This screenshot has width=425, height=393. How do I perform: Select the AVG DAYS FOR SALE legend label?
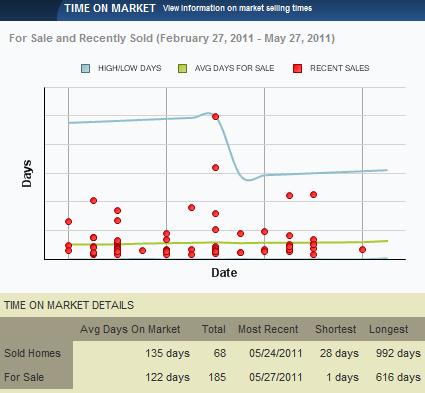pos(234,68)
